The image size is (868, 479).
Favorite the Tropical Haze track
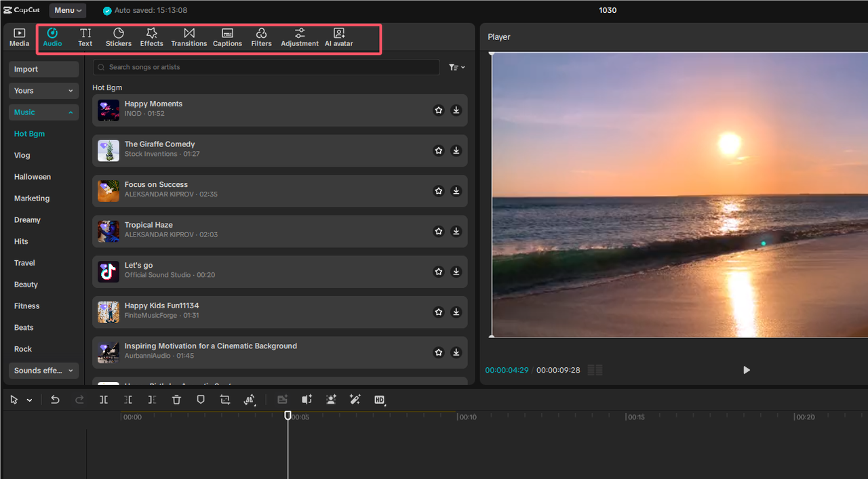coord(438,231)
